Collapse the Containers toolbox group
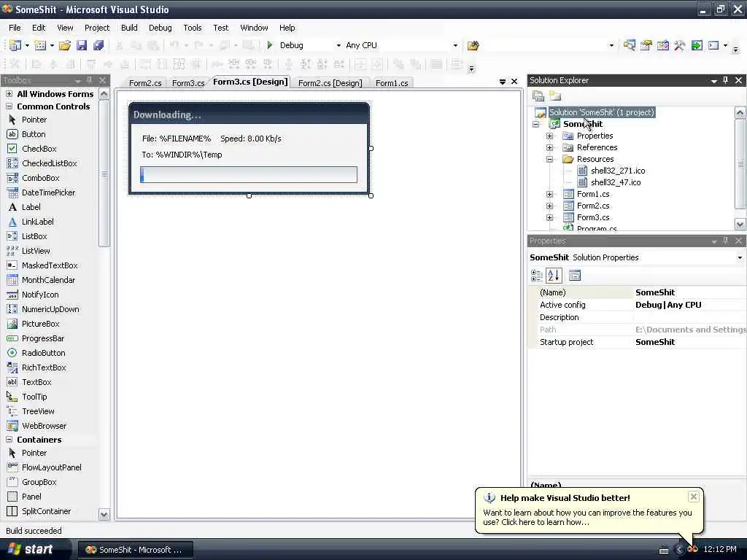747x560 pixels. 9,440
